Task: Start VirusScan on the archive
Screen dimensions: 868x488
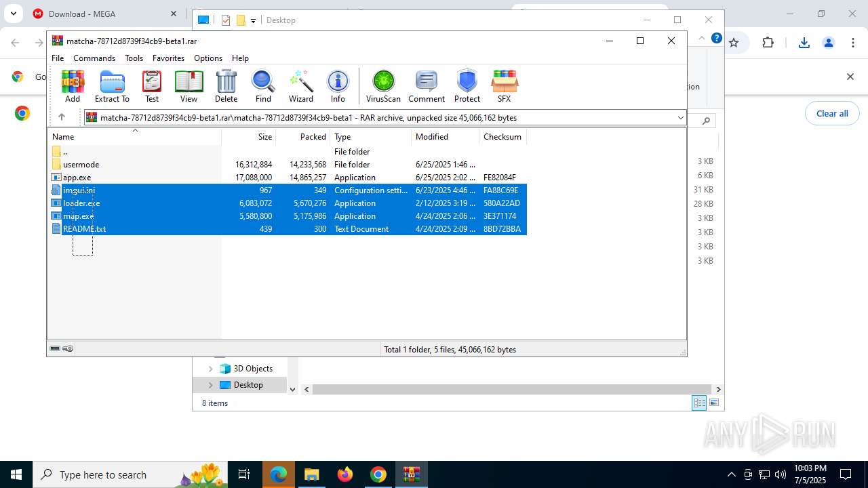Action: pyautogui.click(x=383, y=86)
